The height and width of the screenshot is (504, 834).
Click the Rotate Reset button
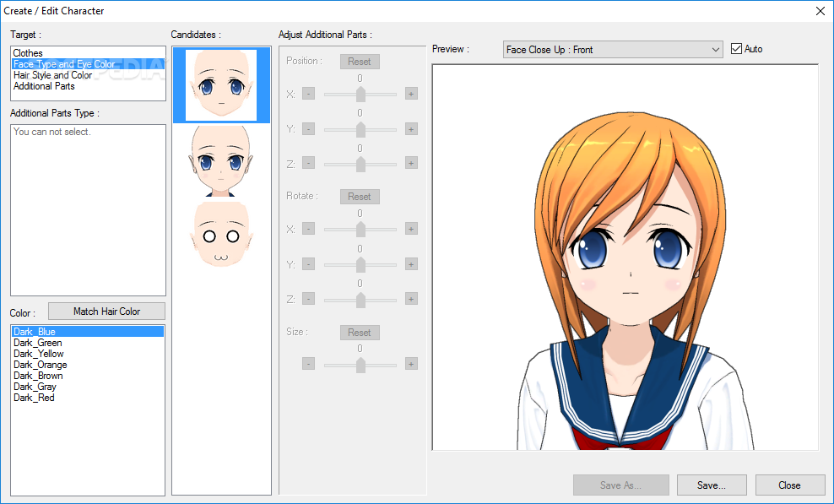(360, 197)
